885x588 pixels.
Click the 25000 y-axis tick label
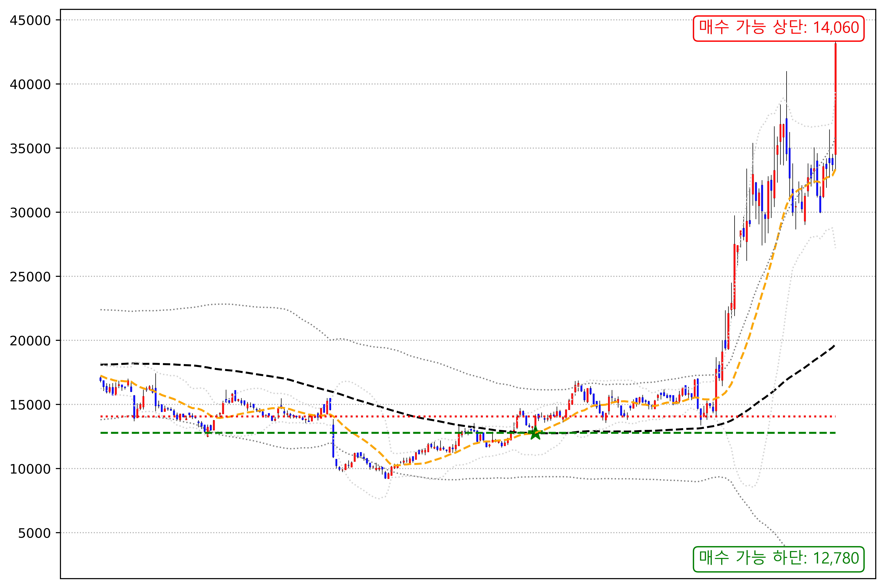point(30,277)
